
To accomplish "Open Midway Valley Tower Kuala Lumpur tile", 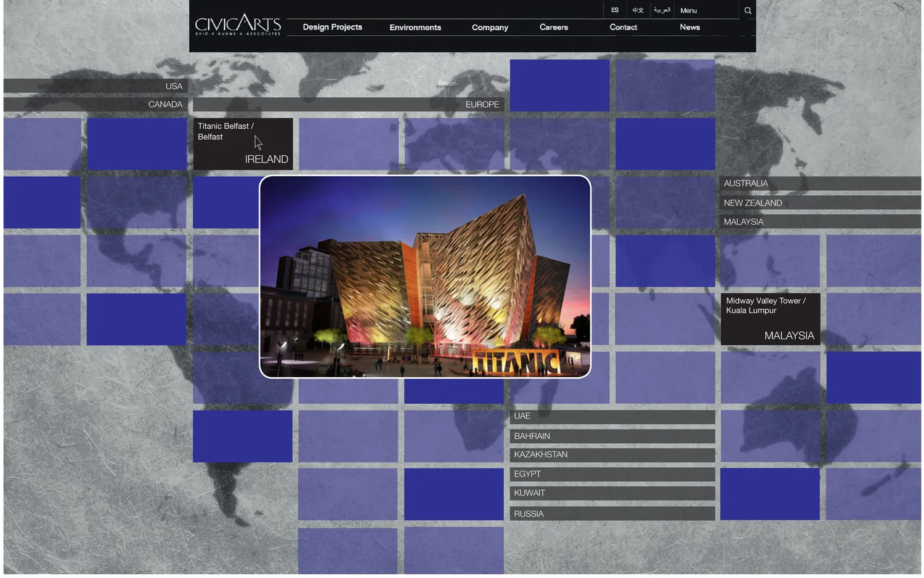I will coord(770,319).
